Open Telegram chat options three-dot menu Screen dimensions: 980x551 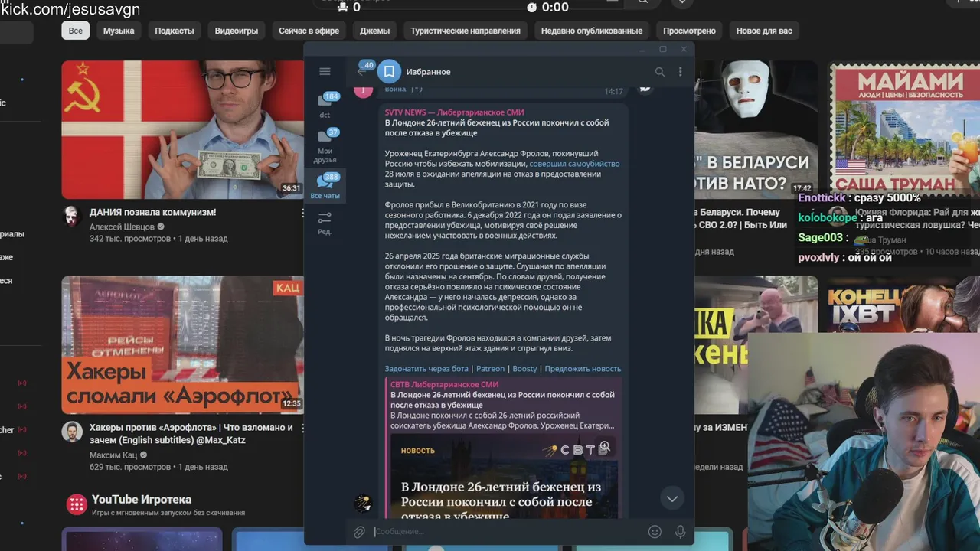click(x=680, y=72)
